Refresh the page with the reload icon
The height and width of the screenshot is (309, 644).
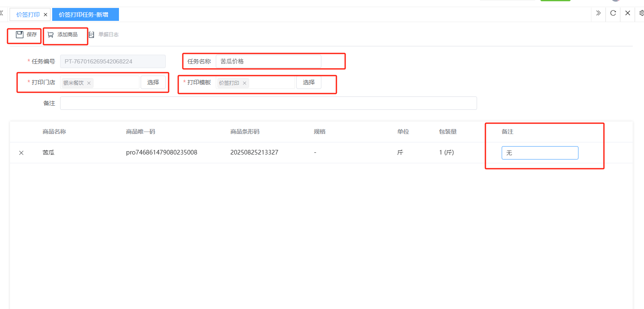coord(613,13)
